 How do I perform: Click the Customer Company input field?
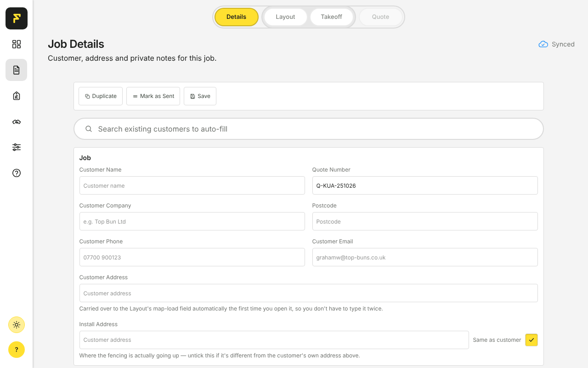192,221
